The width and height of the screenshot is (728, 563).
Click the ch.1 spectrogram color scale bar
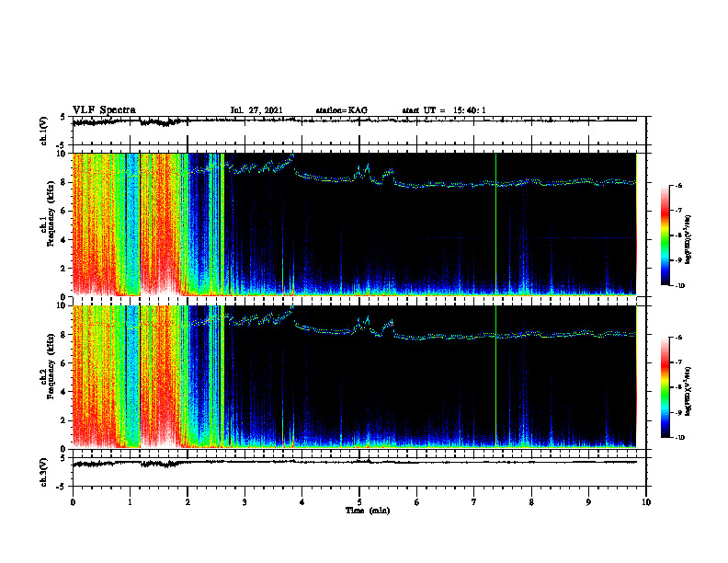click(665, 236)
